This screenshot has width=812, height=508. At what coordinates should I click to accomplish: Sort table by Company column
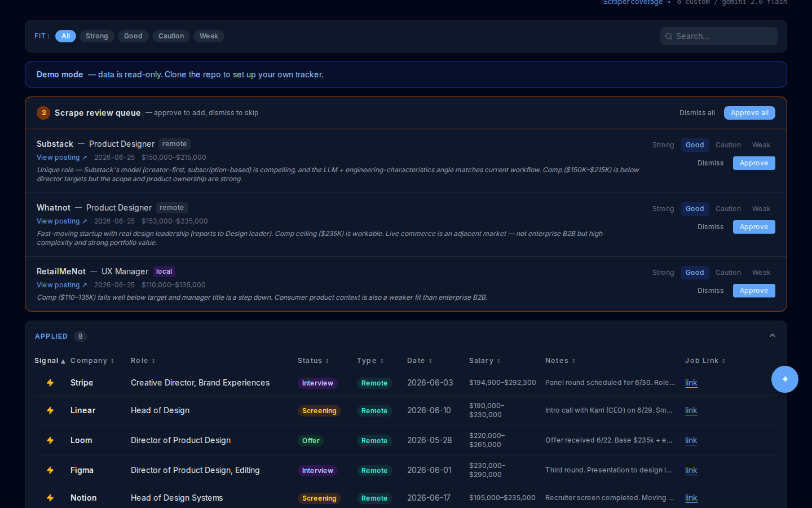92,361
